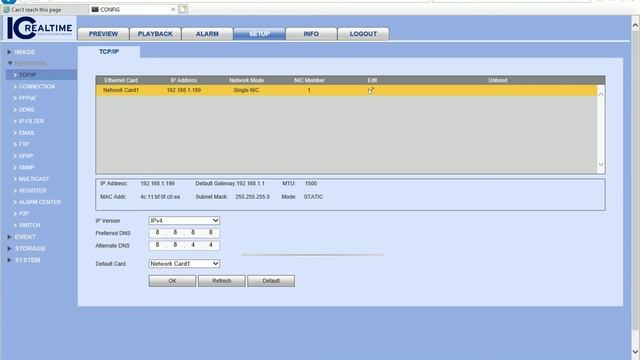Screen dimensions: 640x360
Task: Click the Refresh button
Action: coord(222,281)
